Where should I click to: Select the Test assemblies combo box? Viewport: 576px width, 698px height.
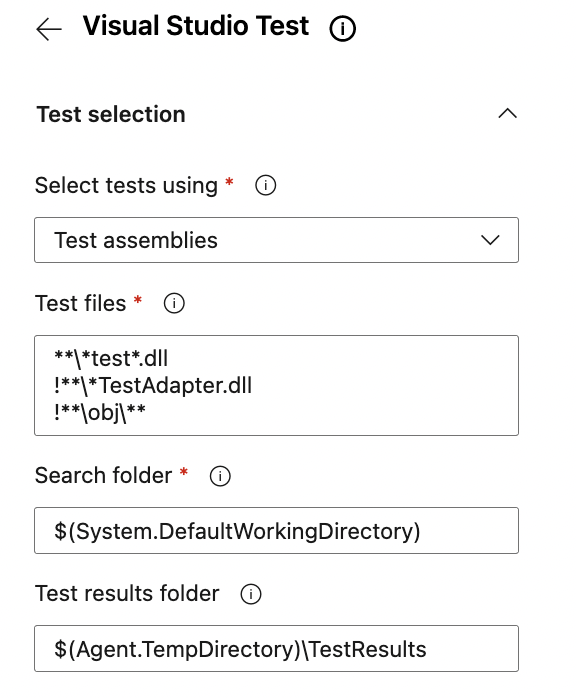[x=276, y=240]
